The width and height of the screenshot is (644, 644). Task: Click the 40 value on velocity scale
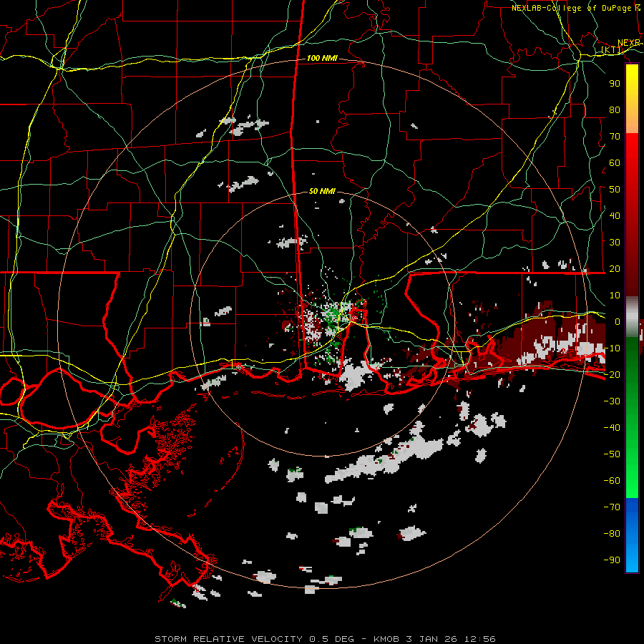(x=615, y=215)
